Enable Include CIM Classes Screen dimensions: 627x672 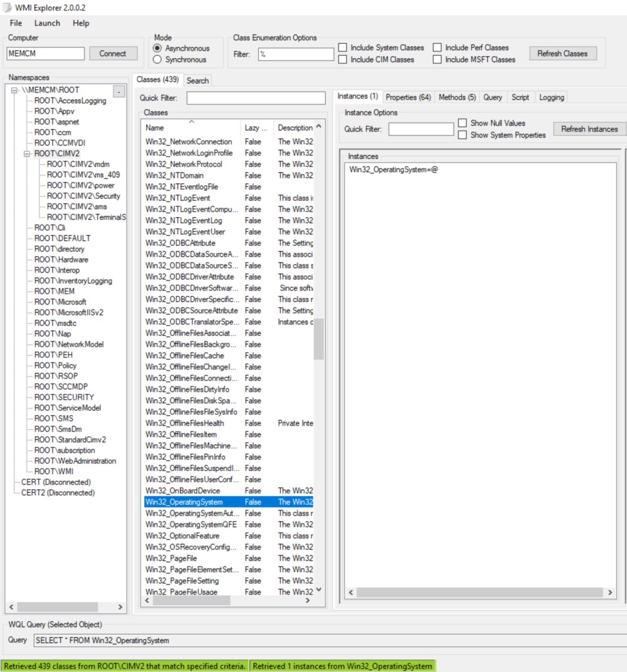pyautogui.click(x=343, y=59)
